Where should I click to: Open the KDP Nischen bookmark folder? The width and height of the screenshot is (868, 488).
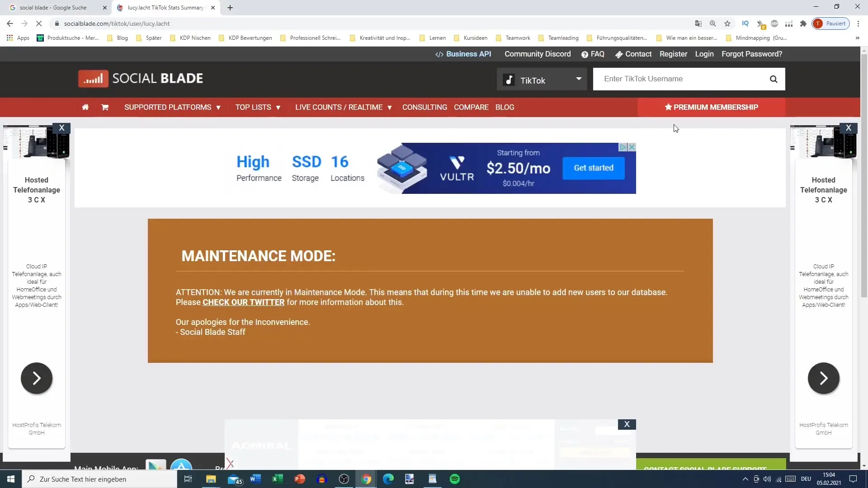(x=190, y=38)
